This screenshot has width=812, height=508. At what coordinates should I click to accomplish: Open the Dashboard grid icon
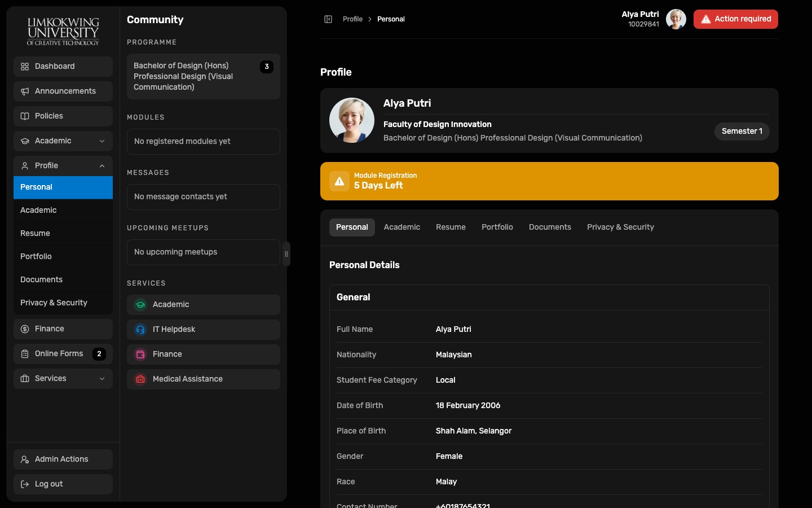(25, 67)
